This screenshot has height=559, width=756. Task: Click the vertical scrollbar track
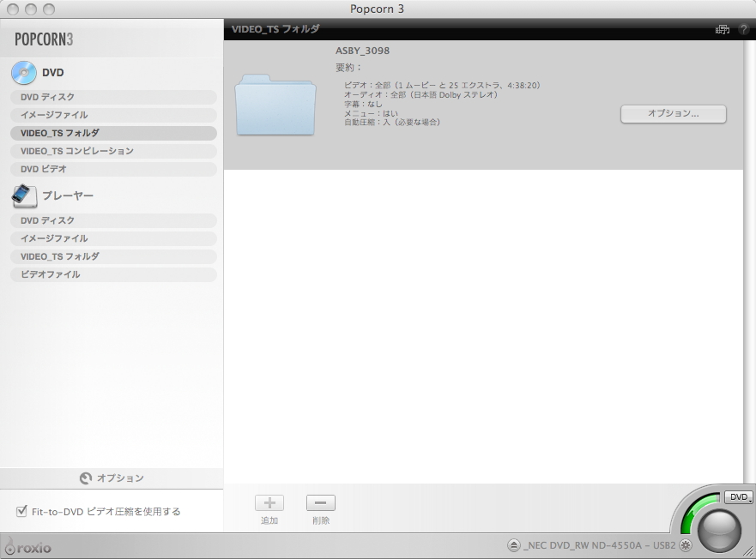click(x=749, y=261)
